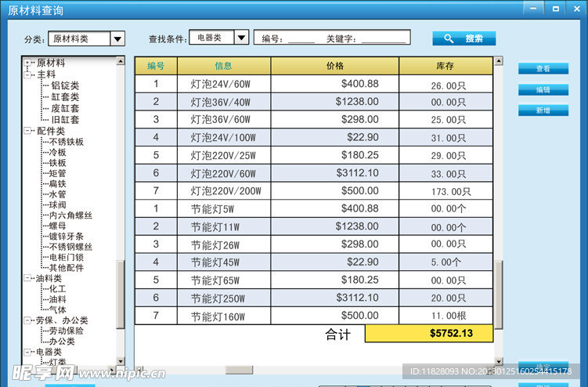This screenshot has width=588, height=387.
Task: Select 不锈铁板 in the tree
Action: pos(66,143)
